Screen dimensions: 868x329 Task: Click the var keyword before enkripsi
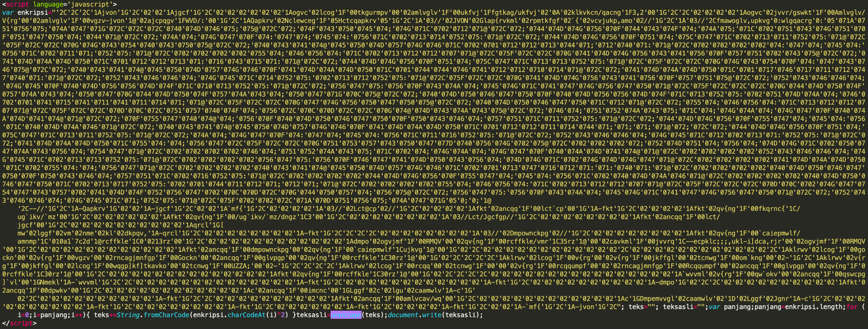coord(8,13)
